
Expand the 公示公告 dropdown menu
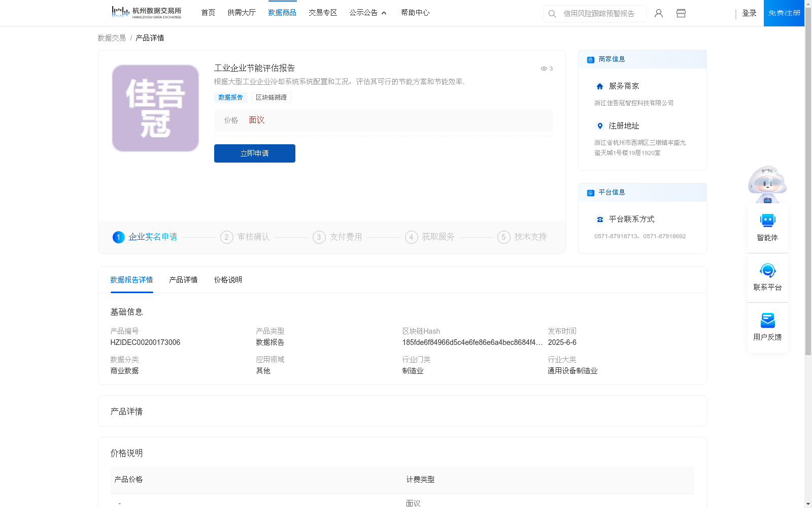pyautogui.click(x=368, y=13)
